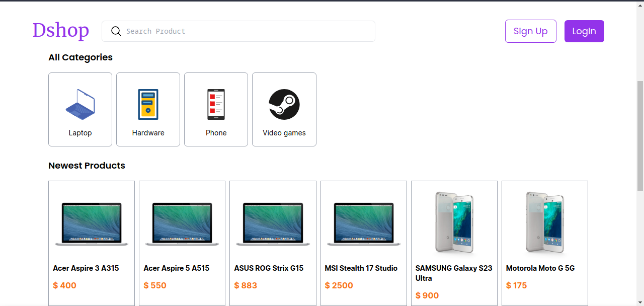Click the Motorola Moto G 5G name

click(540, 268)
